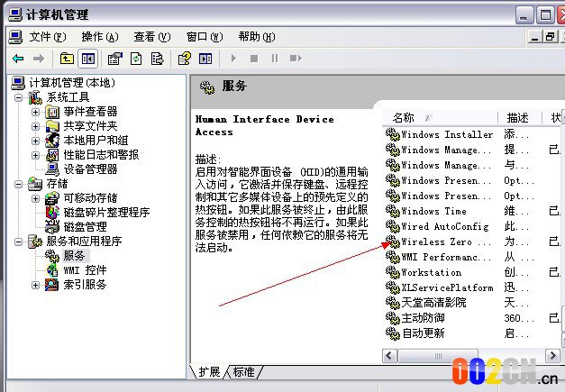The height and width of the screenshot is (392, 565).
Task: Select the Workstation service
Action: pyautogui.click(x=431, y=272)
